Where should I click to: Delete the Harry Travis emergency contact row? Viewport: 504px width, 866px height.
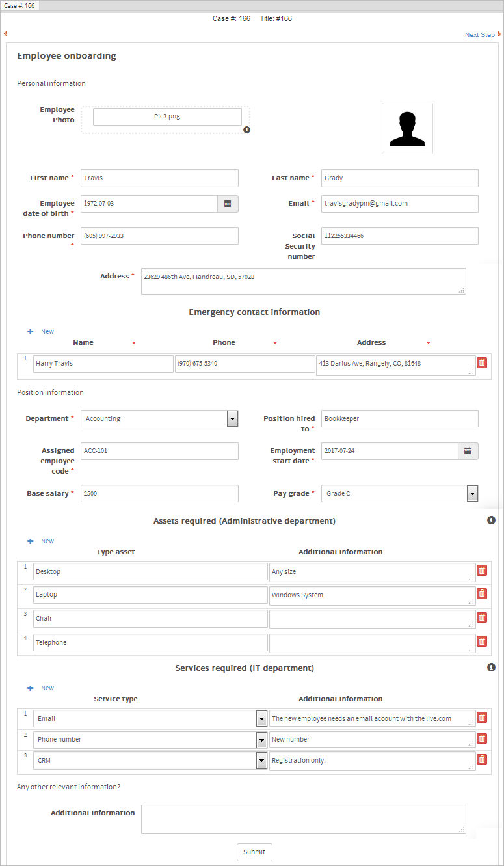[481, 363]
